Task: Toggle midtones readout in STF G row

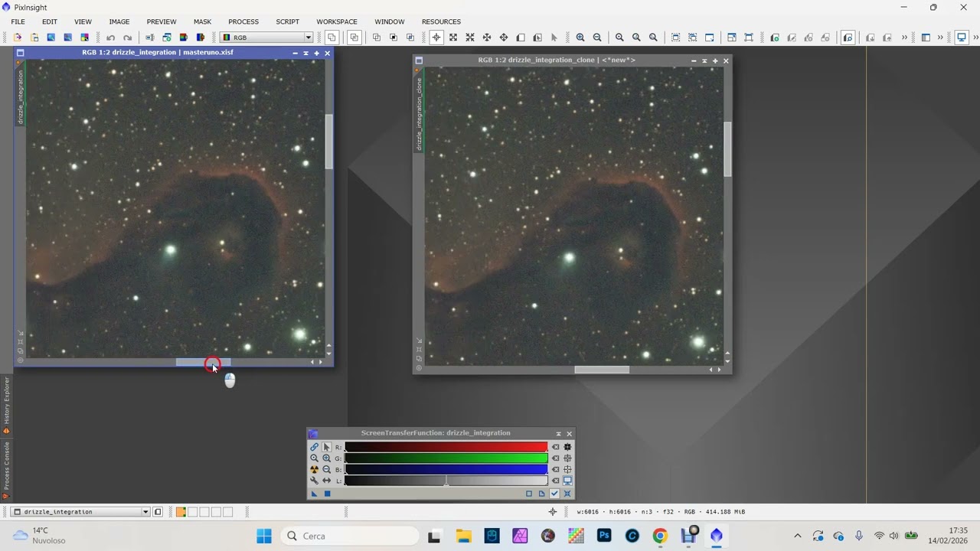Action: 567,458
